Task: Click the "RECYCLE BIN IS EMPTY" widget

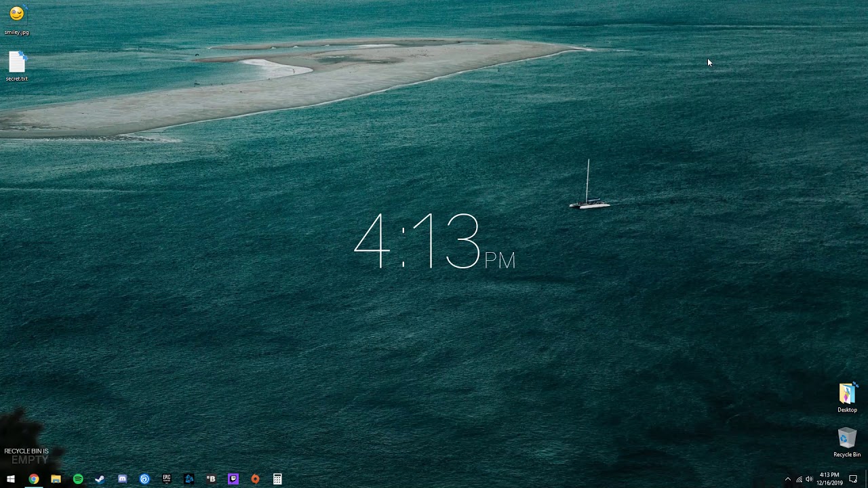Action: (x=27, y=456)
